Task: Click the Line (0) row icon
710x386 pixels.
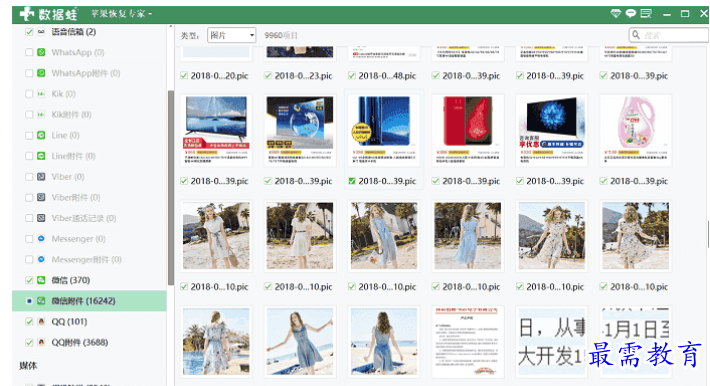Action: coord(41,135)
